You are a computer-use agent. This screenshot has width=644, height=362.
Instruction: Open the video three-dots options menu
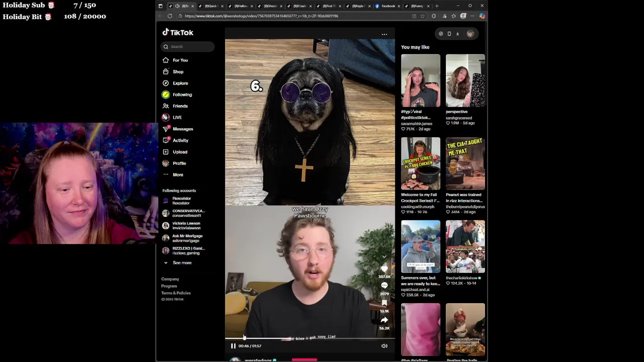tap(384, 35)
